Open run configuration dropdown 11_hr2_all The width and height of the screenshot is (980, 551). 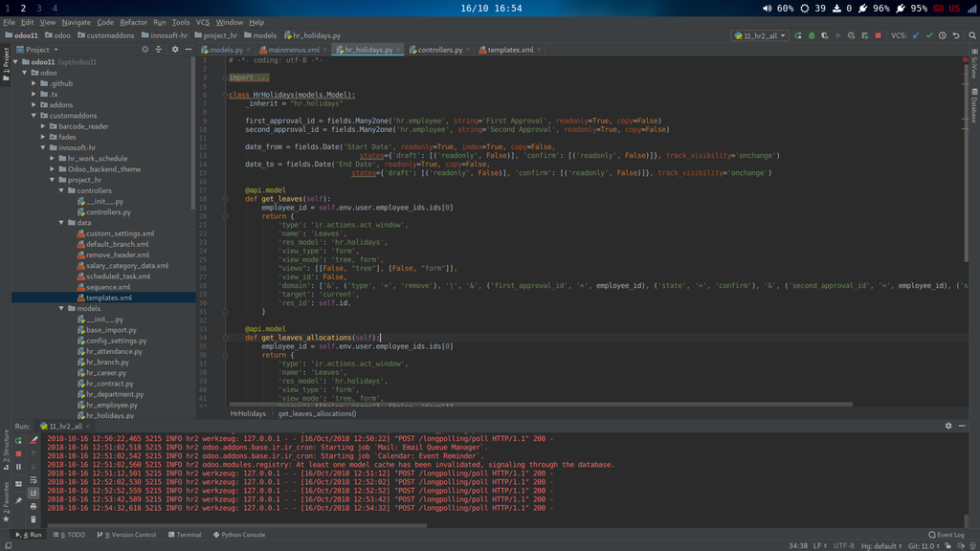point(759,35)
